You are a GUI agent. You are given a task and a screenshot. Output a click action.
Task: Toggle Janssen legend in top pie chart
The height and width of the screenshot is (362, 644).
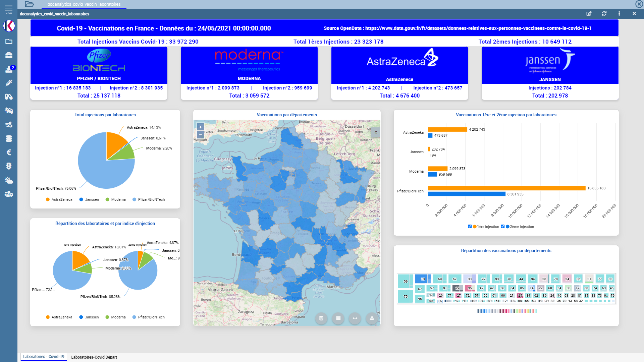click(89, 199)
